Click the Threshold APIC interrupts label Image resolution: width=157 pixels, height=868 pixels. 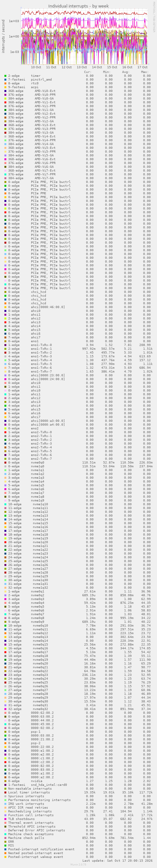tap(32, 827)
